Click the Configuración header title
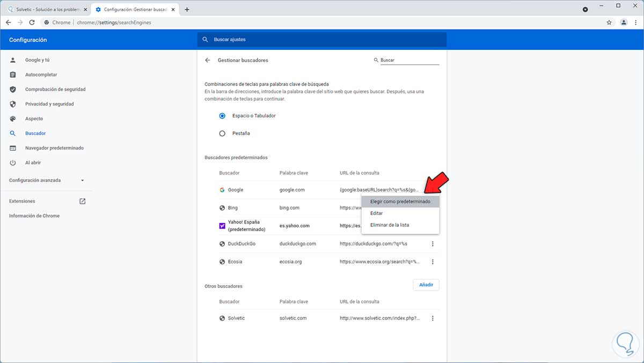Screen dimensions: 644x363 pos(28,40)
